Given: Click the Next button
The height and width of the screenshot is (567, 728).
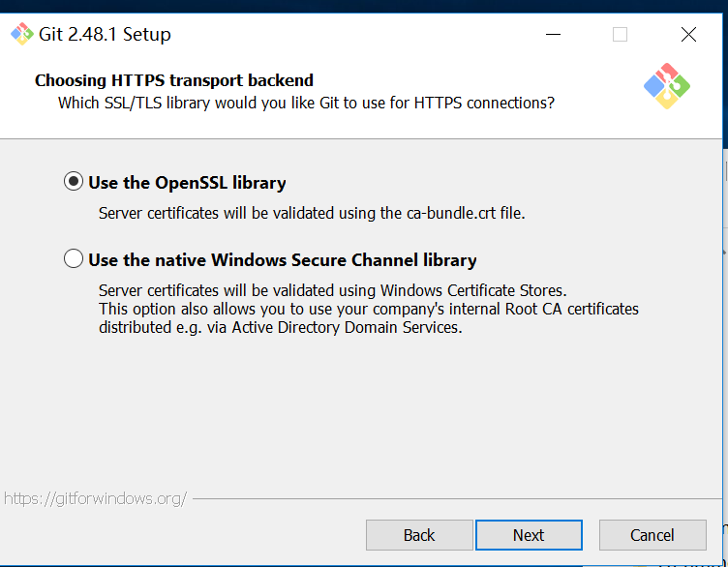Looking at the screenshot, I should (x=529, y=535).
